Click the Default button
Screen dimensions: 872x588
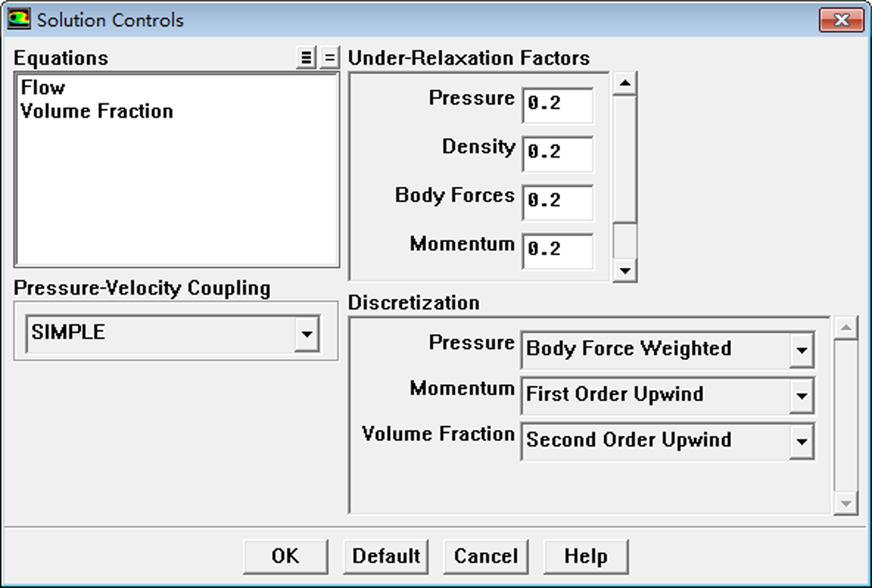tap(386, 557)
